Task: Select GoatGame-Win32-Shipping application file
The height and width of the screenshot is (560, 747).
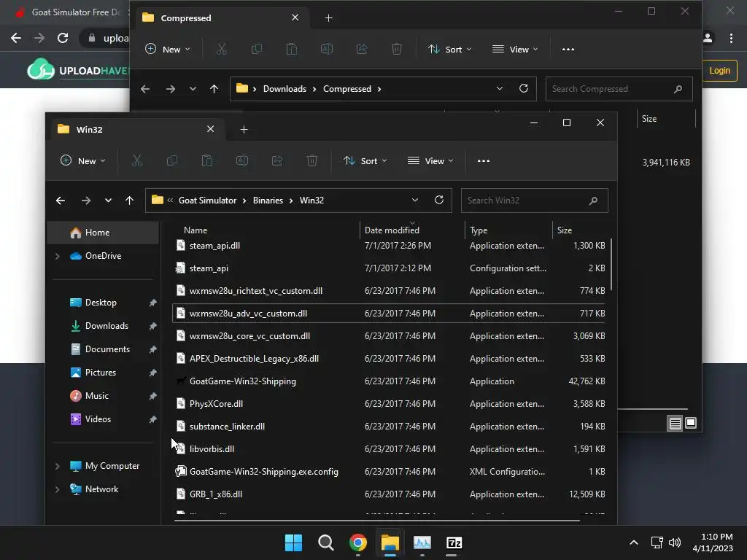Action: [389, 381]
